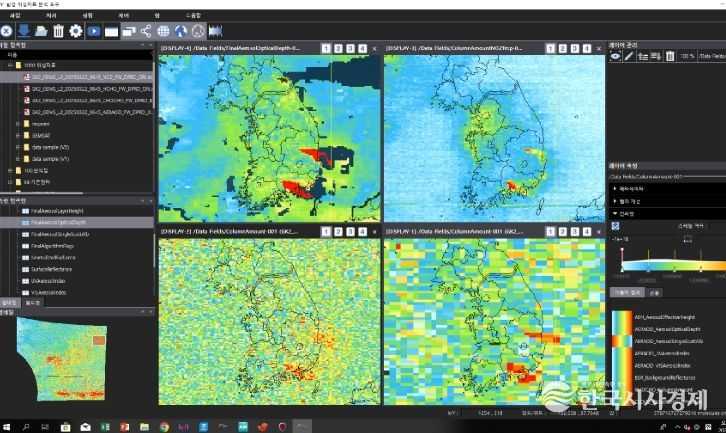Click the download data toolbar icon
This screenshot has width=726, height=433.
pyautogui.click(x=23, y=30)
